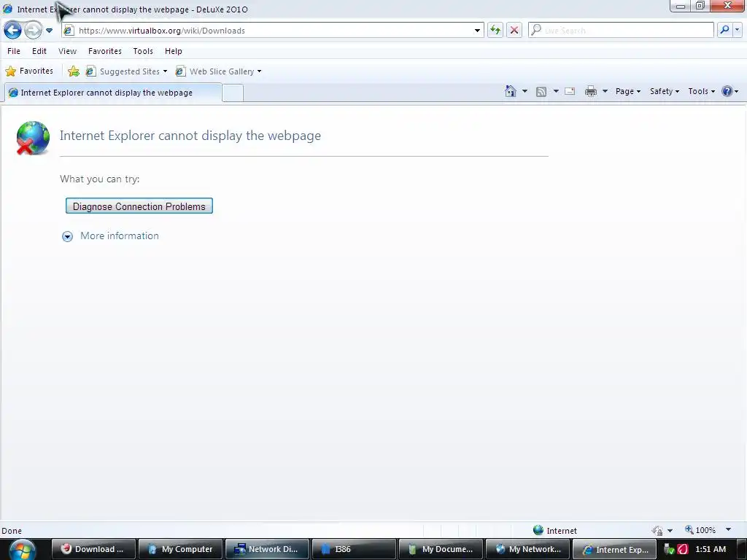Open the recent pages dropdown arrow
Screen dimensions: 747x560
[49, 31]
